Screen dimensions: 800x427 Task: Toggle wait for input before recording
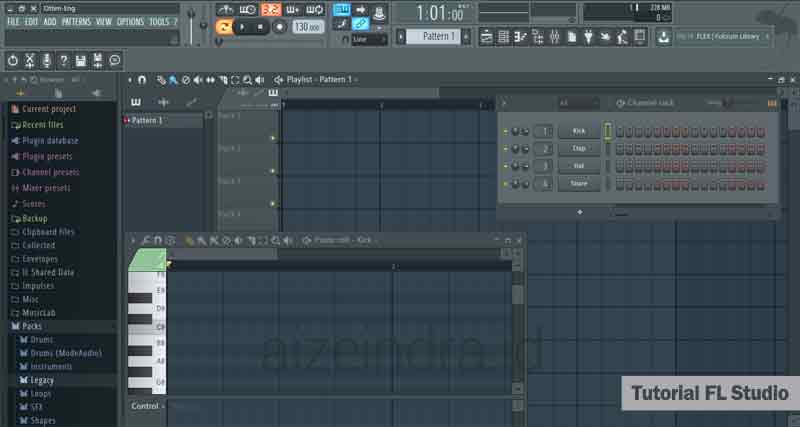[x=247, y=10]
